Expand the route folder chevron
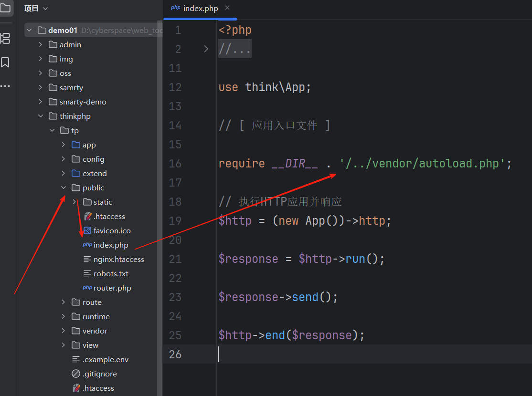This screenshot has width=532, height=396. pos(64,302)
